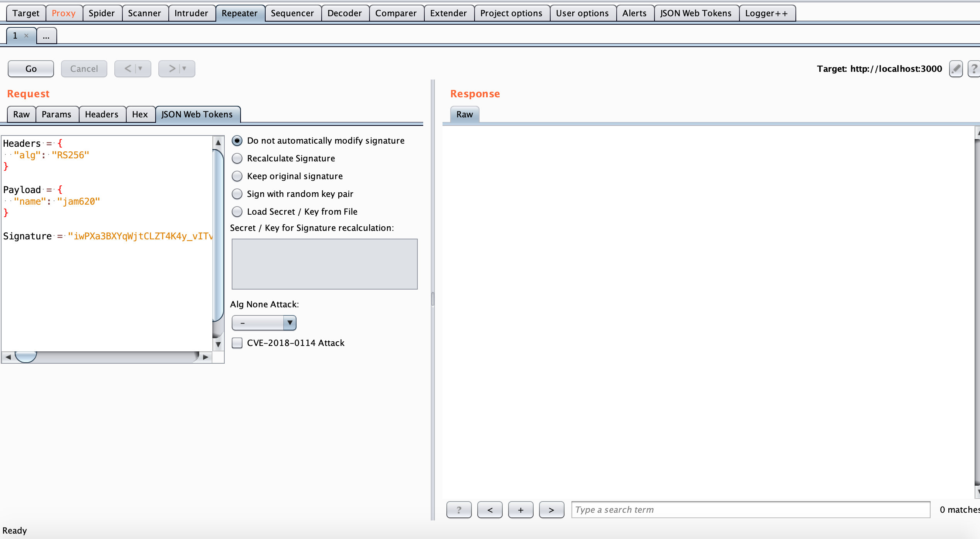Open the Extender tab

tap(449, 13)
